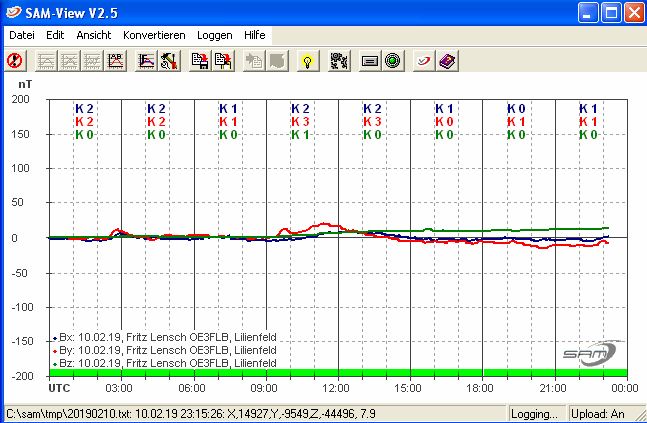Click the first save diskette icon

point(199,60)
